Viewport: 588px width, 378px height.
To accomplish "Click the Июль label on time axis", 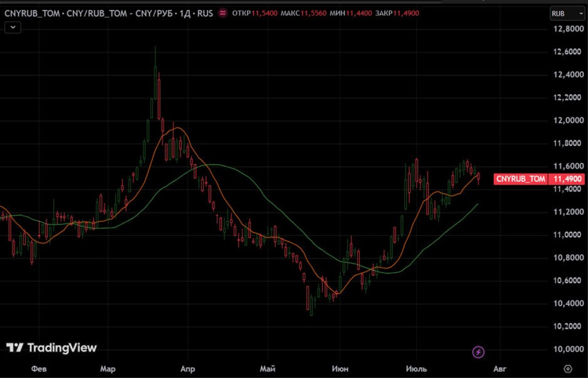I will coord(416,369).
